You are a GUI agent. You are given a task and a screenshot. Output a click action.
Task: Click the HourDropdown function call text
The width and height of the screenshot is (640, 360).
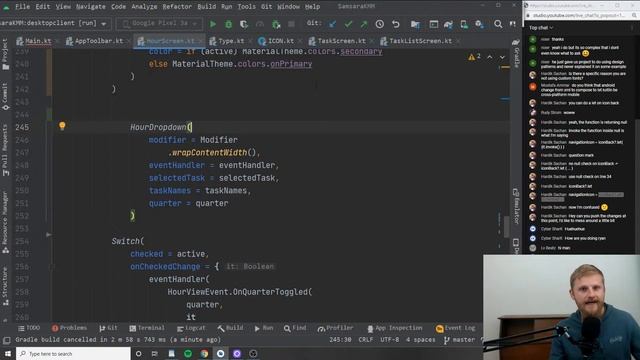pos(158,127)
